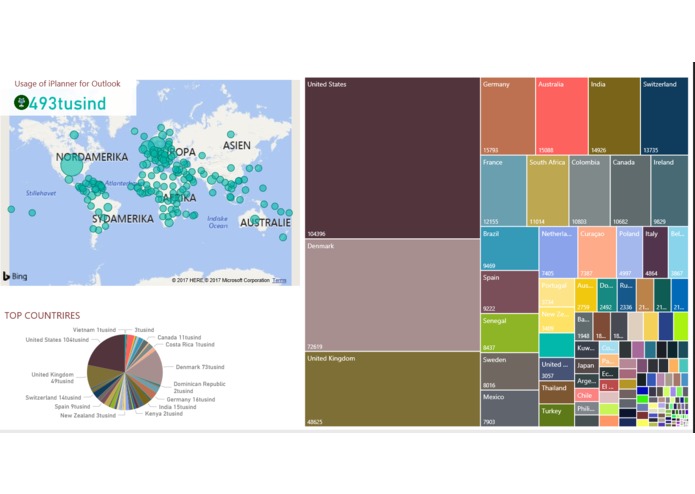The image size is (695, 494).
Task: Click the Thailand treemap tile
Action: click(x=557, y=393)
